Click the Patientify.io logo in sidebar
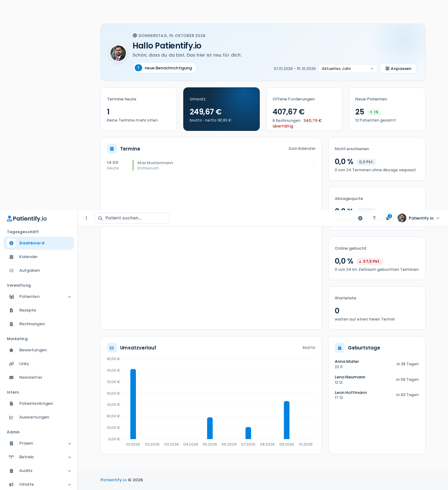Image resolution: width=448 pixels, height=490 pixels. coord(27,219)
